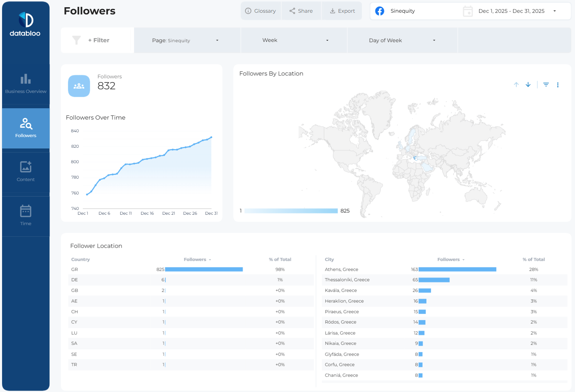Export the dashboard report

342,11
